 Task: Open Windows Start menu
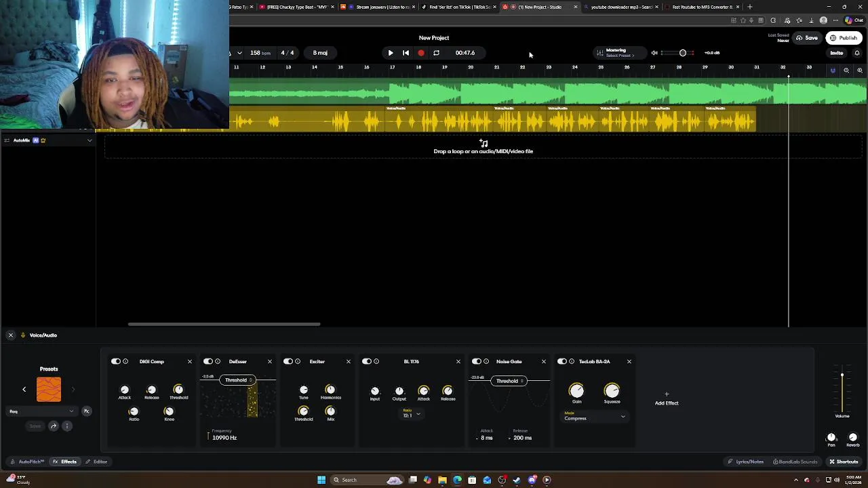click(321, 480)
